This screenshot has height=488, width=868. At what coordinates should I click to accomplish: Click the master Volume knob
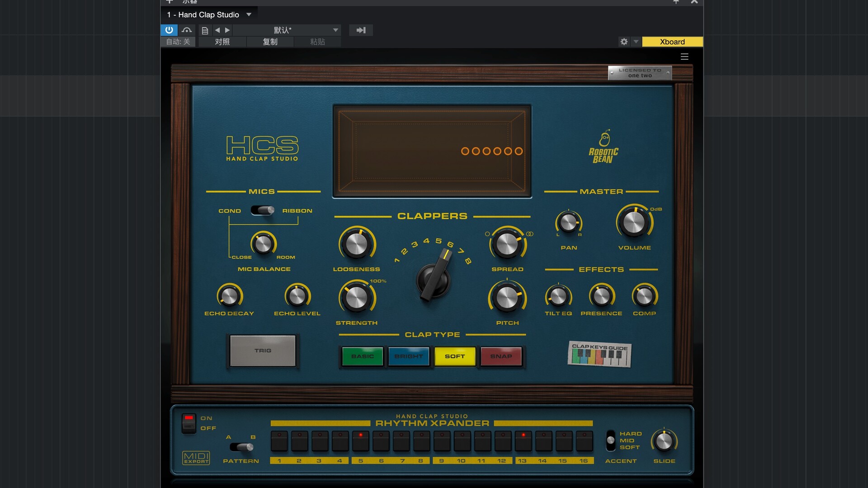(x=634, y=222)
